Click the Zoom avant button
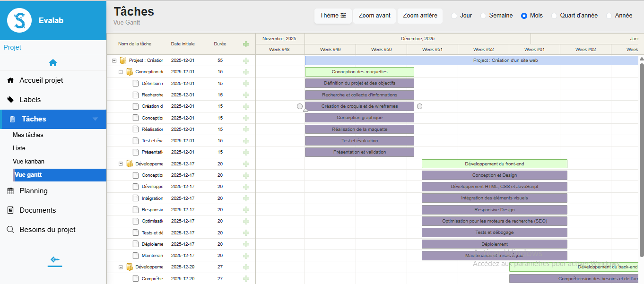 point(374,16)
